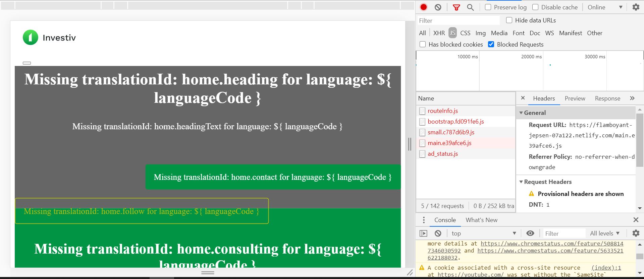The height and width of the screenshot is (279, 644).
Task: Filter requests by XHR
Action: [439, 33]
